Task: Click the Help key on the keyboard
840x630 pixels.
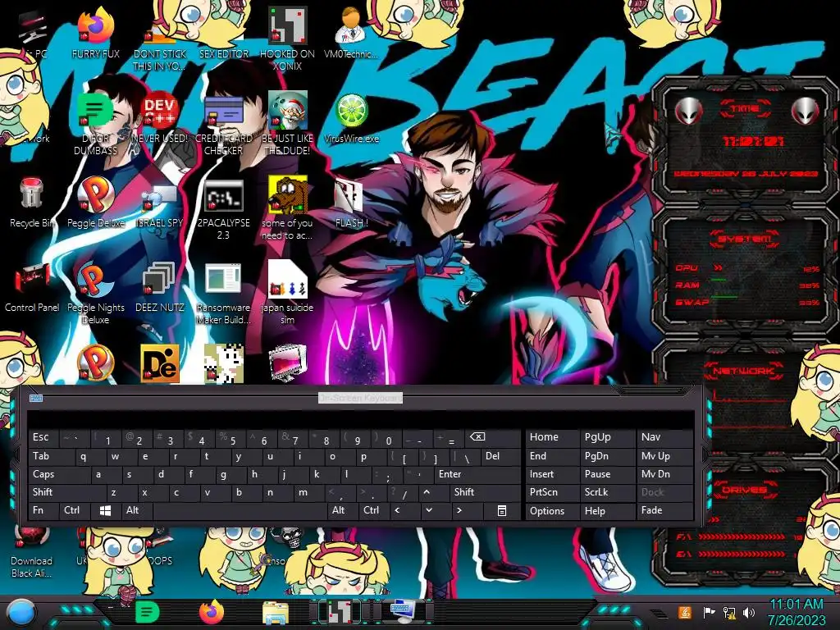Action: click(608, 510)
